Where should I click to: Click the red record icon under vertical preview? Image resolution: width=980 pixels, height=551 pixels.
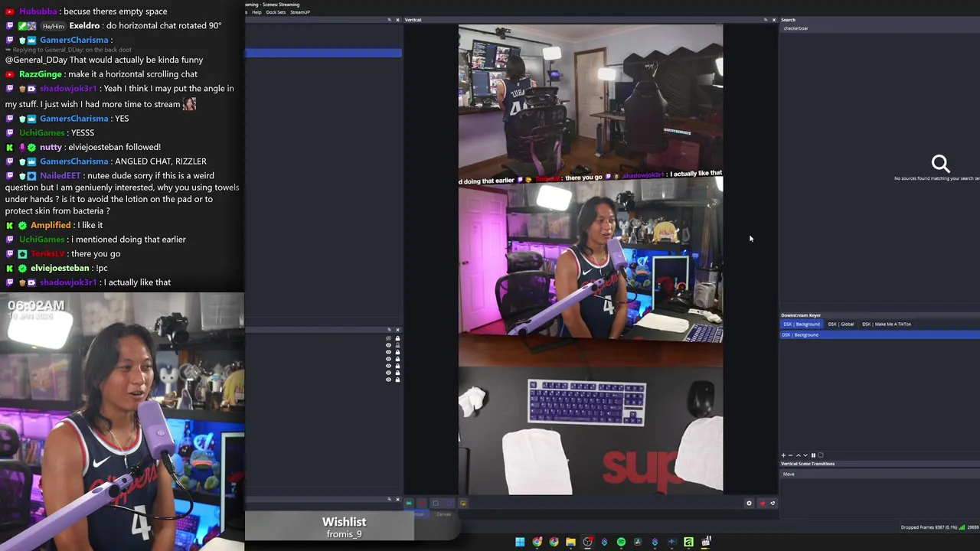(x=422, y=503)
